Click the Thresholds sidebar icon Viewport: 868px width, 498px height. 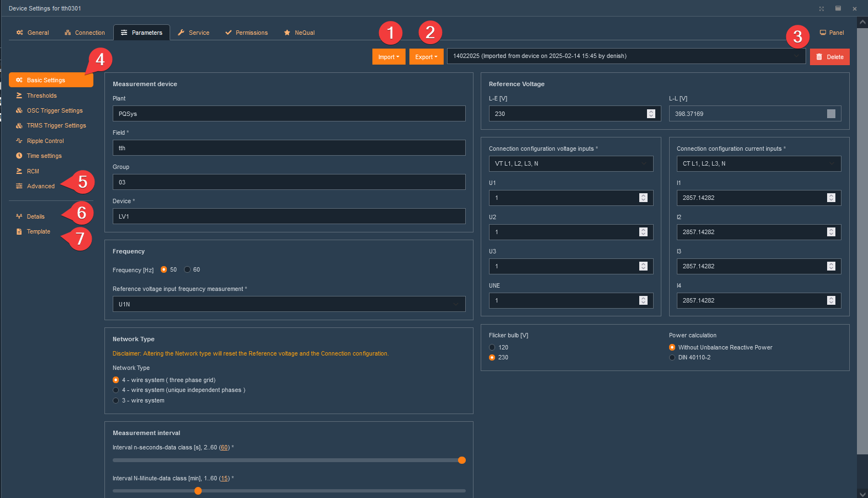pyautogui.click(x=19, y=96)
